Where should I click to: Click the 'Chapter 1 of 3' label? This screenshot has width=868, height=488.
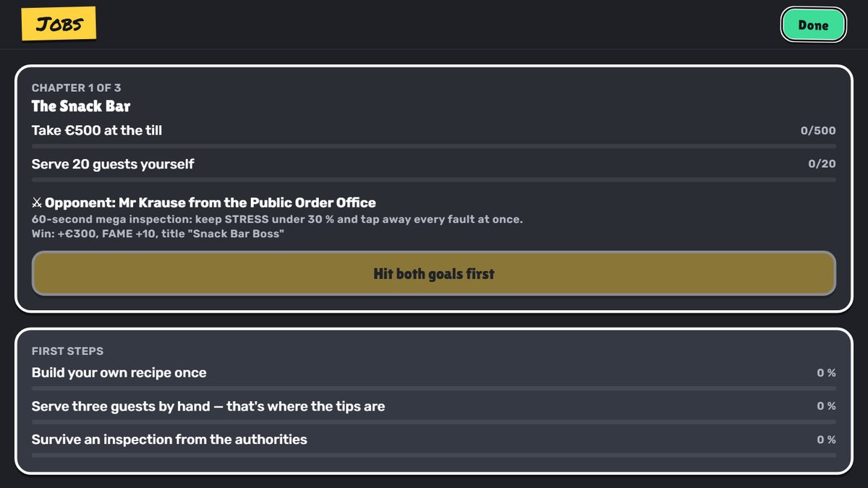(76, 87)
